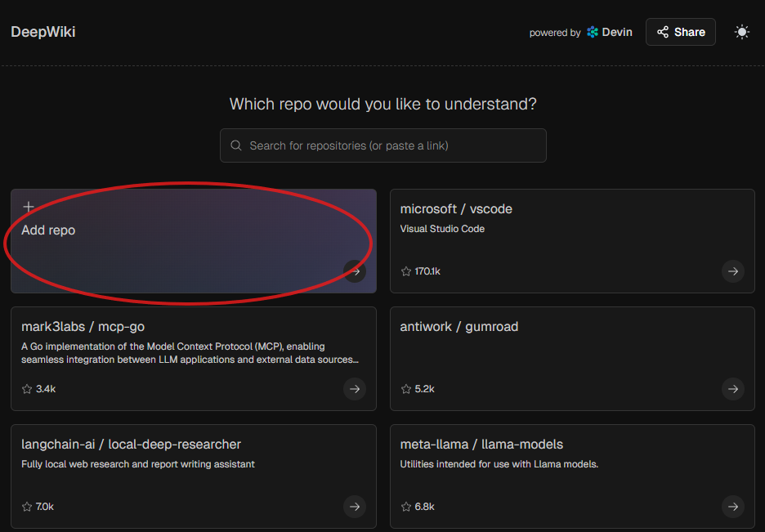Screen dimensions: 765x532
Task: Click the star icon next to 3.4k
Action: pyautogui.click(x=27, y=389)
